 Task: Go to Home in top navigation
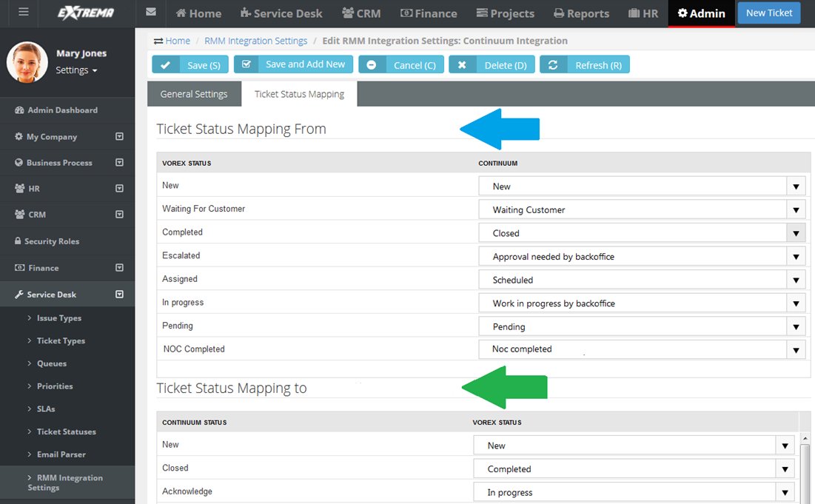[198, 13]
